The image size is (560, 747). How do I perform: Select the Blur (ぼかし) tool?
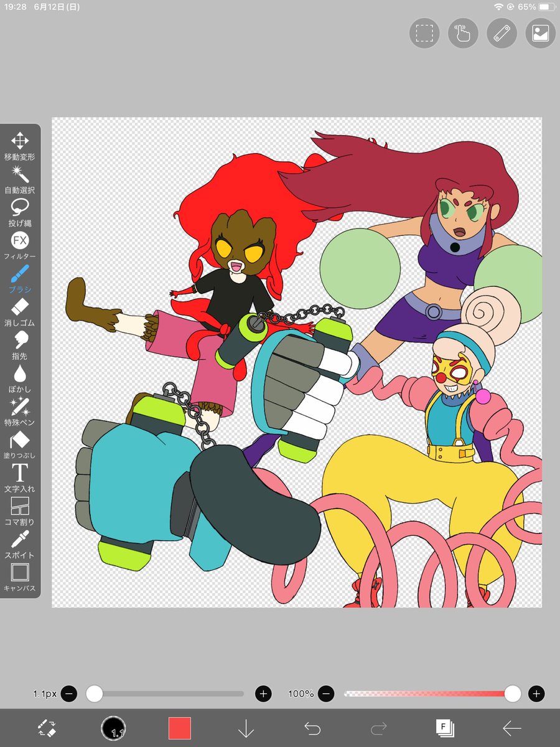(x=20, y=378)
